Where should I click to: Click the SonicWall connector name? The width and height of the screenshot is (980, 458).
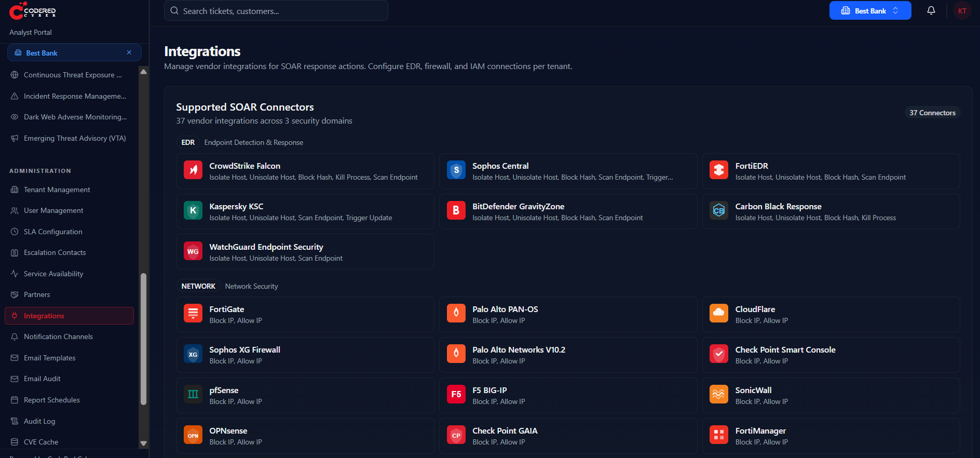(753, 390)
